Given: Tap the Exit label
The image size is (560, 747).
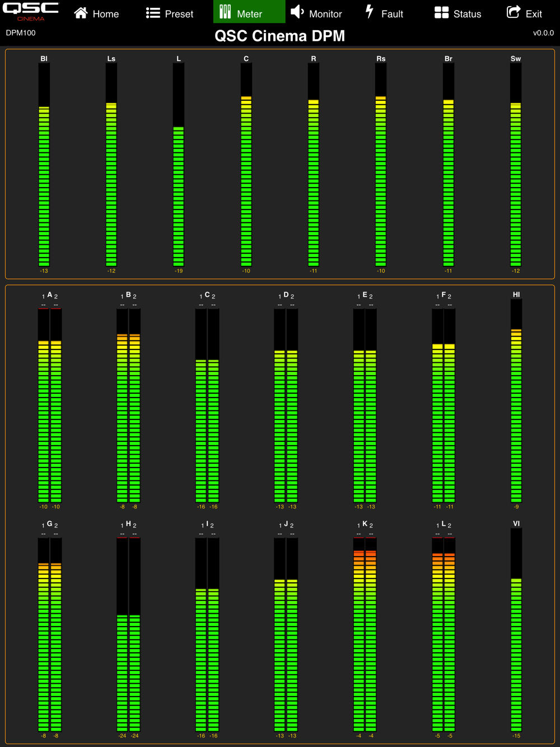Looking at the screenshot, I should 534,14.
